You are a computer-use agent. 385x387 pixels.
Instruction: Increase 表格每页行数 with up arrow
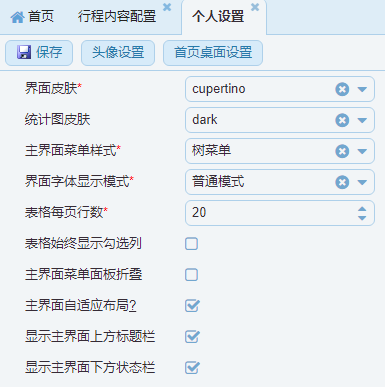point(362,209)
